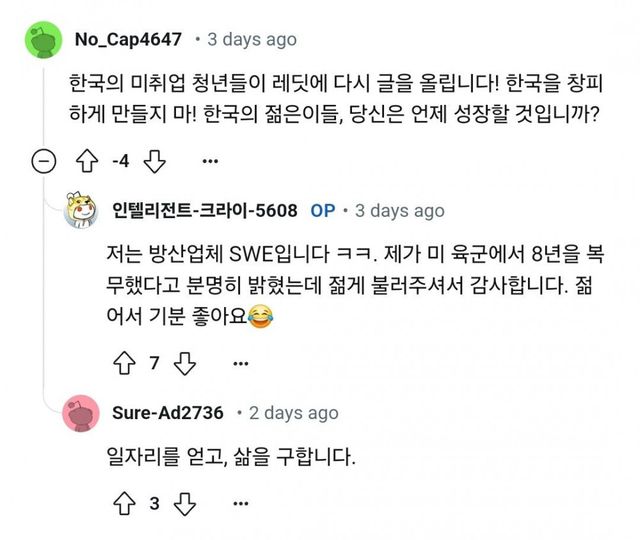Image resolution: width=640 pixels, height=540 pixels.
Task: Visit No_Cap4647's user profile link
Action: pos(128,40)
